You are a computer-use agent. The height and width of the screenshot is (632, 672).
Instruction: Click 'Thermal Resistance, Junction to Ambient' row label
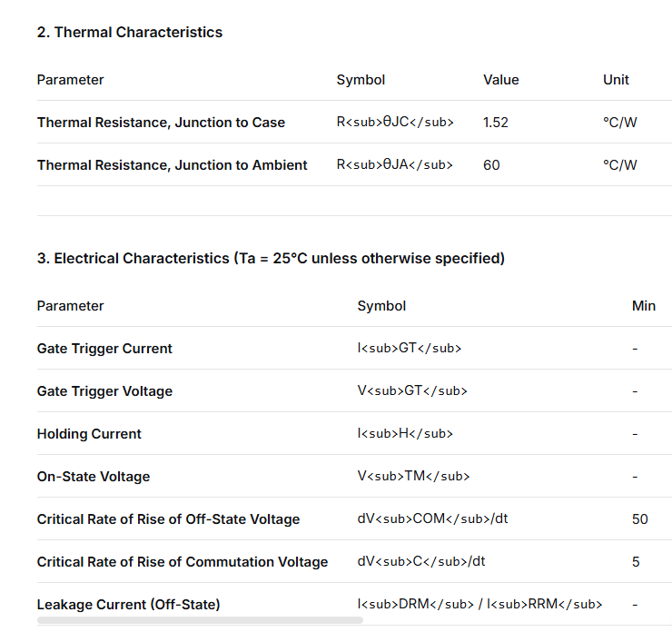pos(172,165)
